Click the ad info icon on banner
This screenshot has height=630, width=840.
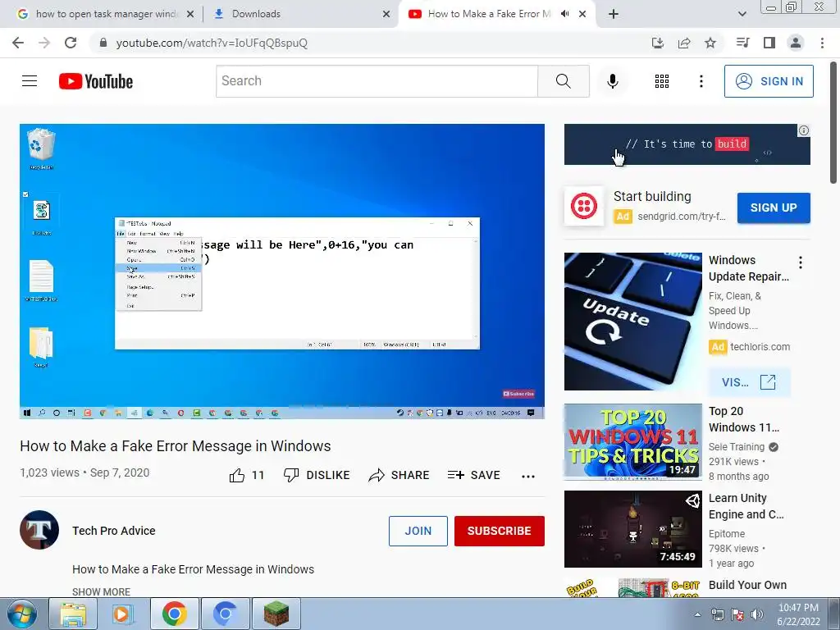pos(804,130)
